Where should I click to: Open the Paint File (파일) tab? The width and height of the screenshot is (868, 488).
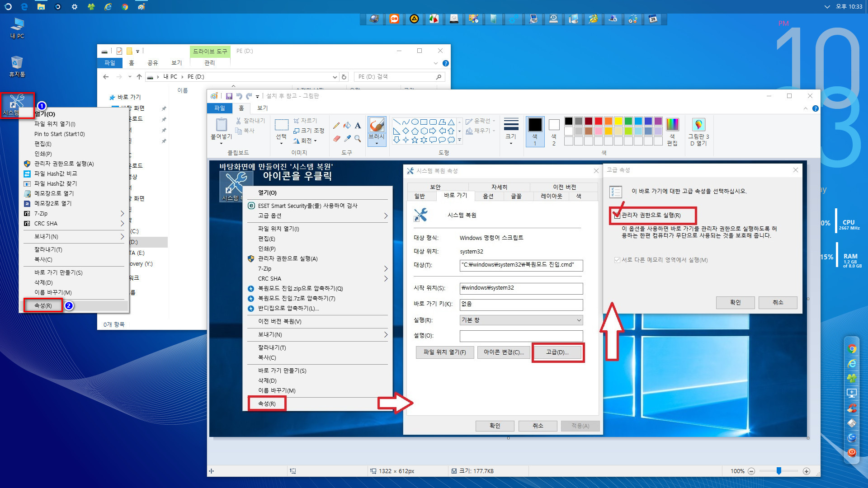(x=219, y=108)
